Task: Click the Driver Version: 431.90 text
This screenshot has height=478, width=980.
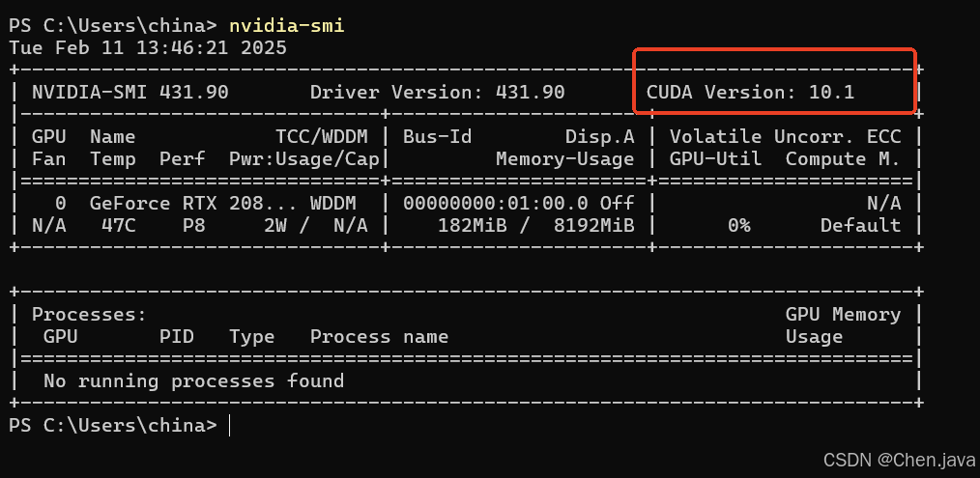Action: [x=438, y=93]
